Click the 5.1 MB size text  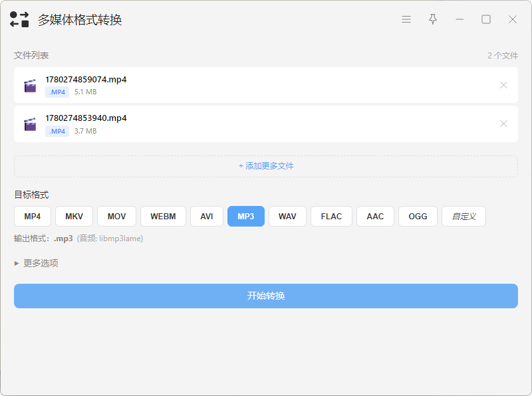coord(86,92)
